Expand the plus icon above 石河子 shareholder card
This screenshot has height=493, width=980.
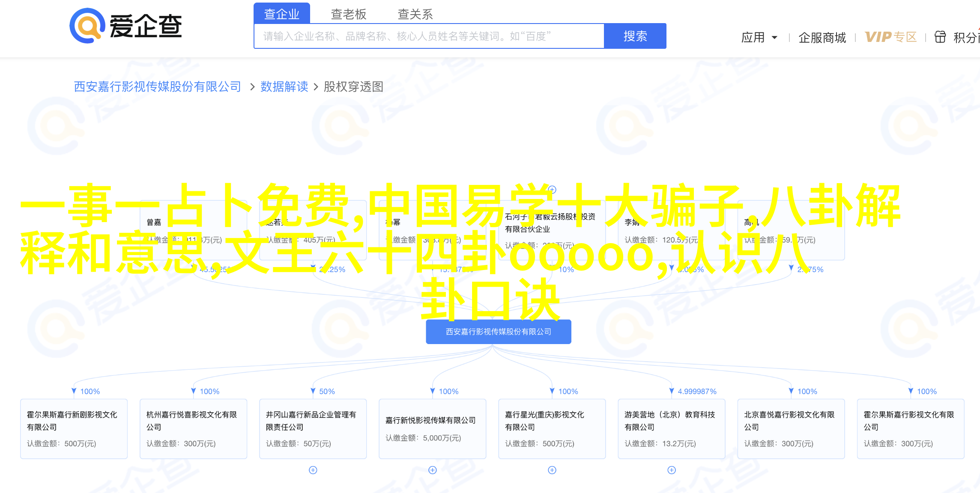pos(552,190)
